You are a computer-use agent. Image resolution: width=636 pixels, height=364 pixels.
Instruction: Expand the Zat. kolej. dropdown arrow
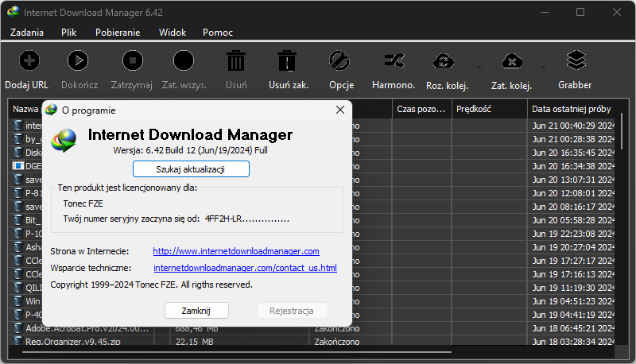[x=543, y=68]
